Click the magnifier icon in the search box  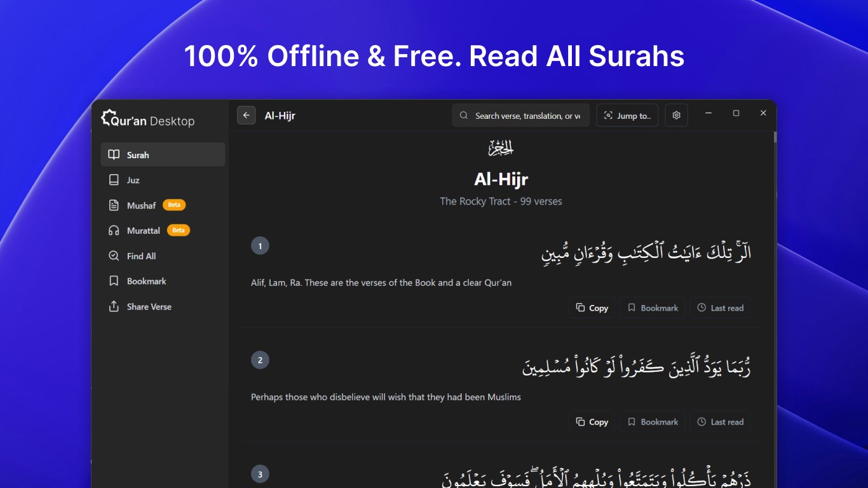pos(464,116)
